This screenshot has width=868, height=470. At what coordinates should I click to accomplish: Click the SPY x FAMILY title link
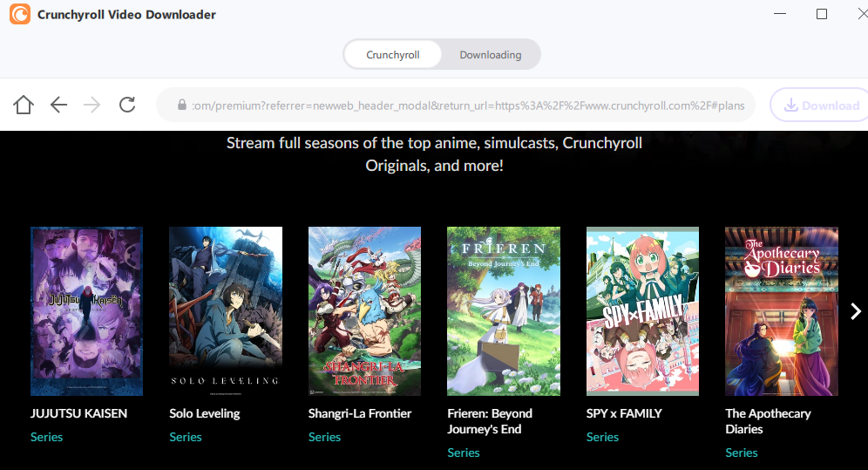624,413
